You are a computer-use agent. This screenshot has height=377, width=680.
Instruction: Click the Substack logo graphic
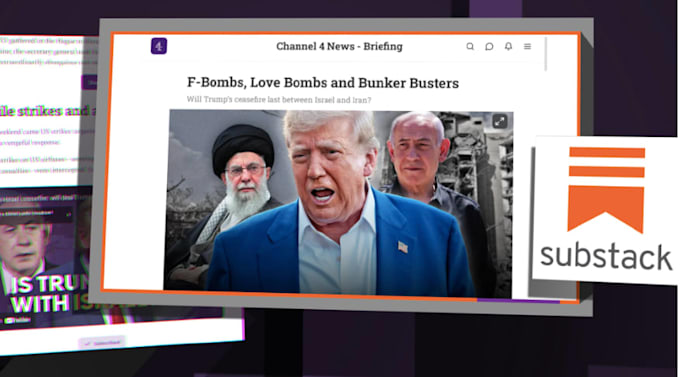[606, 189]
